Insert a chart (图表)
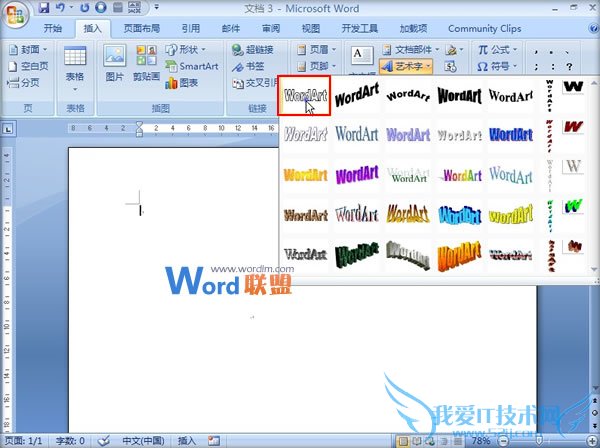600x448 pixels. click(182, 82)
